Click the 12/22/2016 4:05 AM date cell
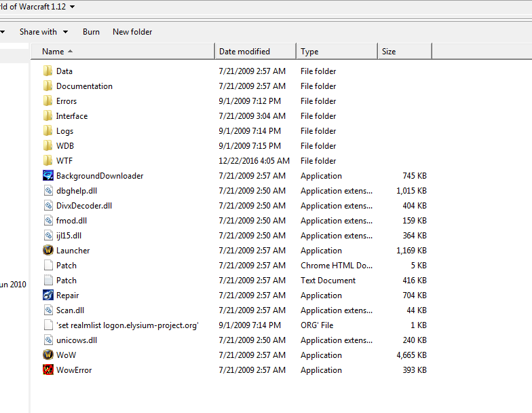Viewport: 532px width, 413px height. pyautogui.click(x=254, y=160)
